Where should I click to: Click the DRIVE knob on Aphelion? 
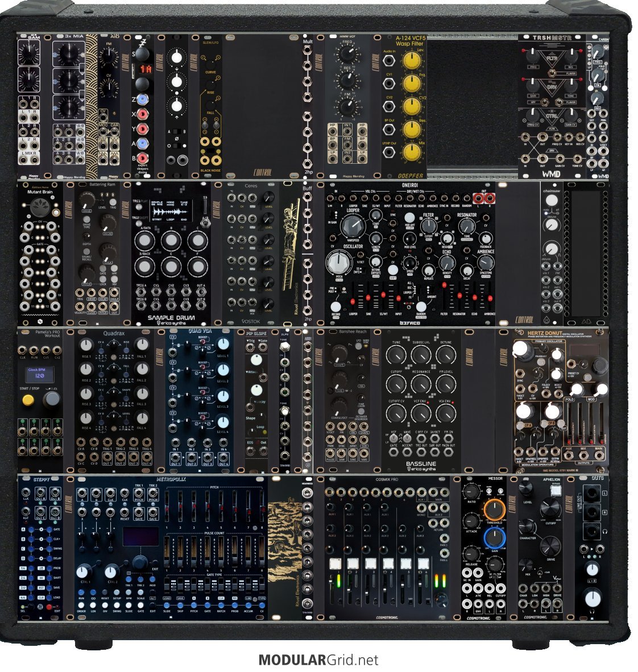pos(550,546)
